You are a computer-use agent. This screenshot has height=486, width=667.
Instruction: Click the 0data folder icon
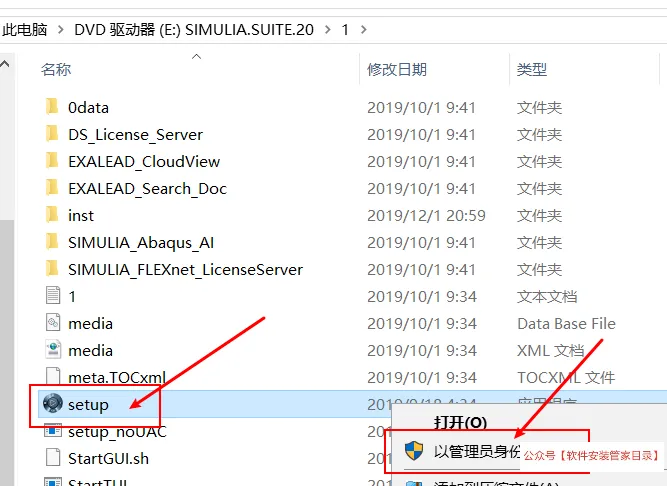click(x=52, y=107)
